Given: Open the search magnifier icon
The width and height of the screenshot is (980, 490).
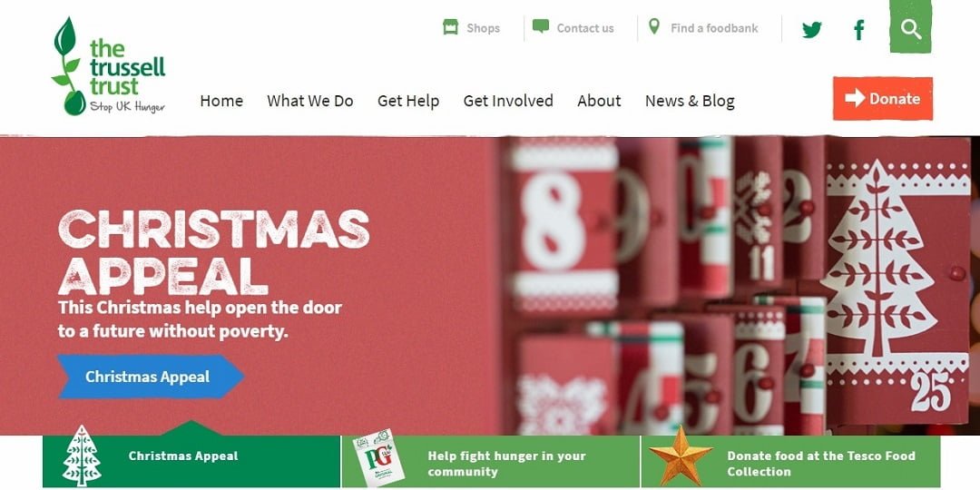Looking at the screenshot, I should click(x=911, y=29).
